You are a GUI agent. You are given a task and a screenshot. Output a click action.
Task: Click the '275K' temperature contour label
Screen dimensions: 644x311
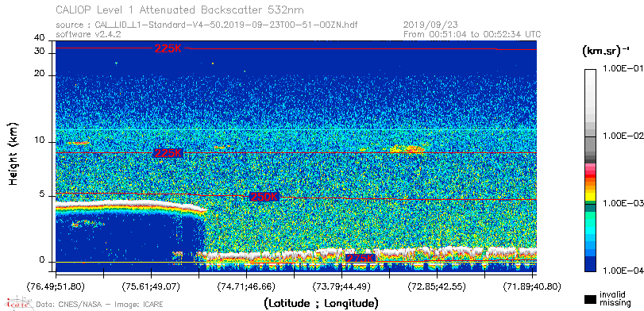point(360,258)
